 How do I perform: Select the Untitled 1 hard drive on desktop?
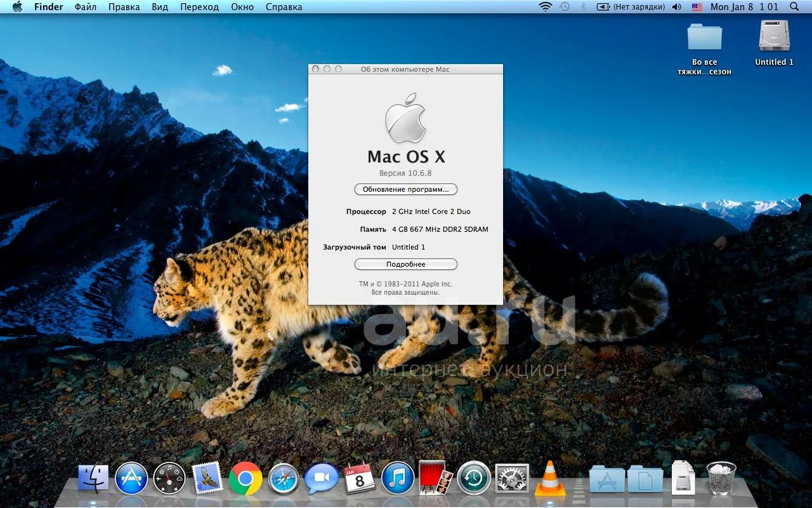coord(775,43)
